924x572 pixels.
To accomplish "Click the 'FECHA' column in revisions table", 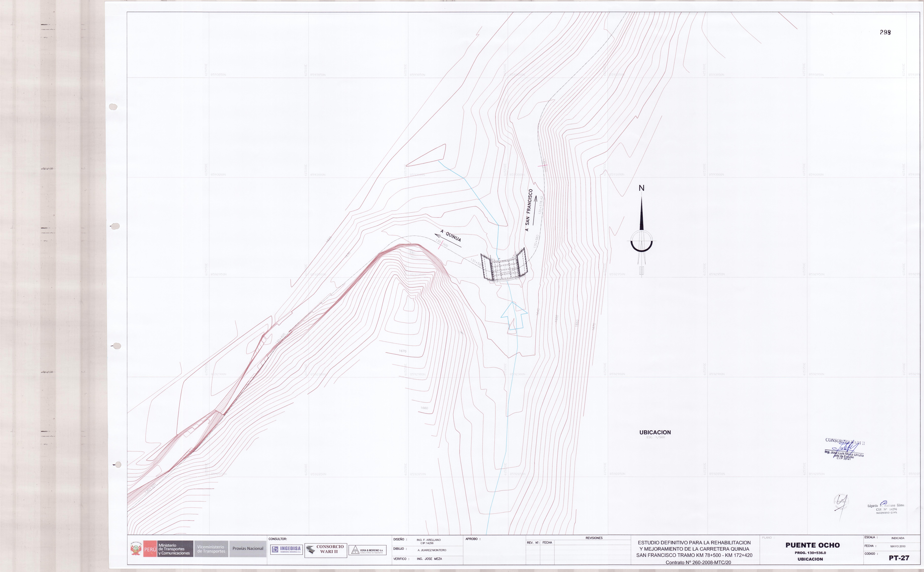I will (x=547, y=542).
